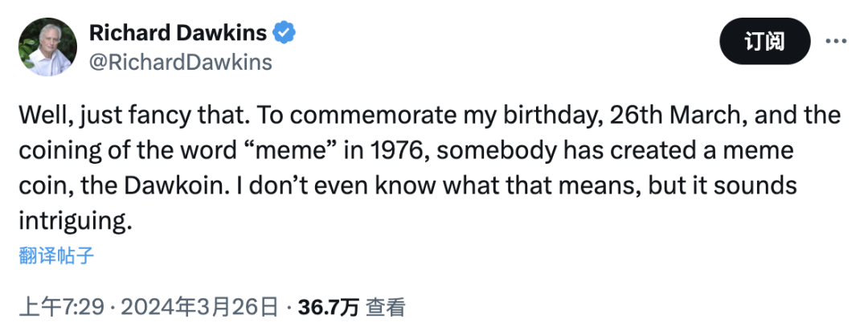Open the @RichardDawkins handle link
868x335 pixels.
[x=180, y=62]
